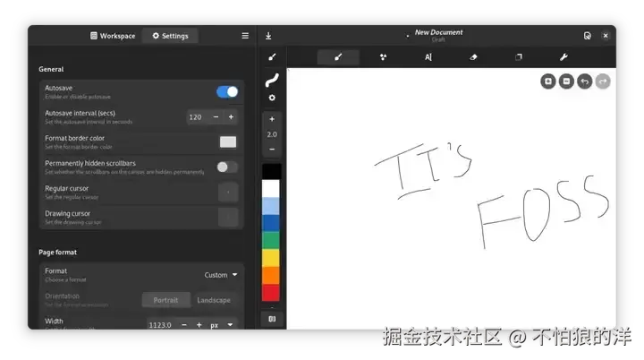Click the New Document title
Screen dimensions: 644x360
point(438,32)
